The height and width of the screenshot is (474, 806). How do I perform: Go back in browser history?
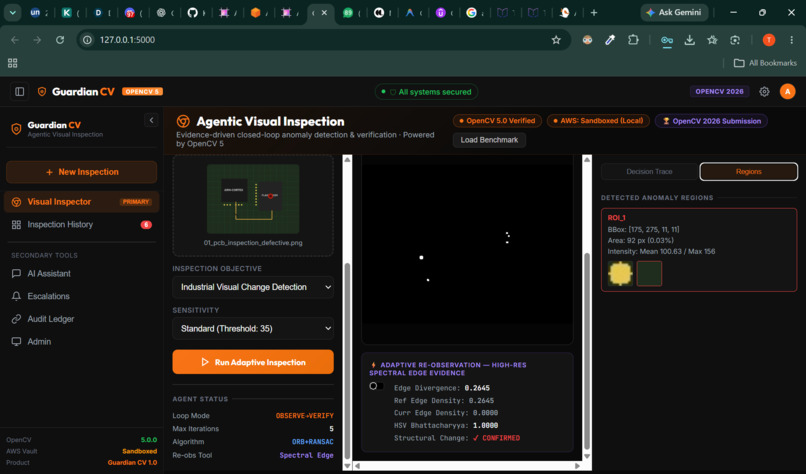point(15,40)
